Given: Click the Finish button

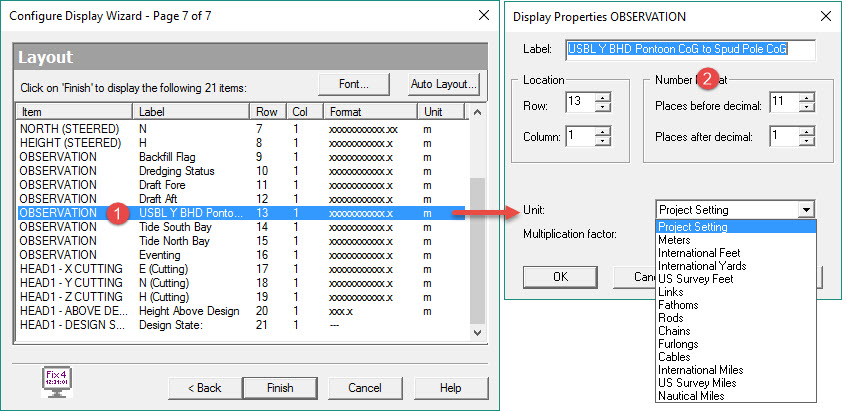Looking at the screenshot, I should tap(281, 387).
